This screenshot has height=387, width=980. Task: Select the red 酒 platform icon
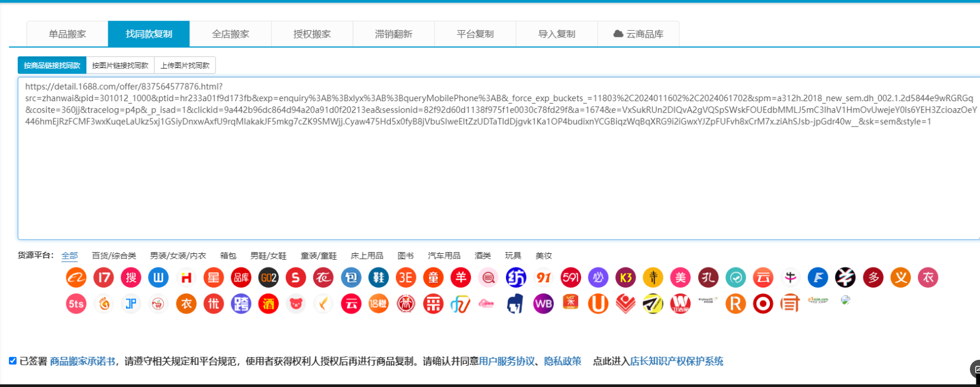point(269,304)
